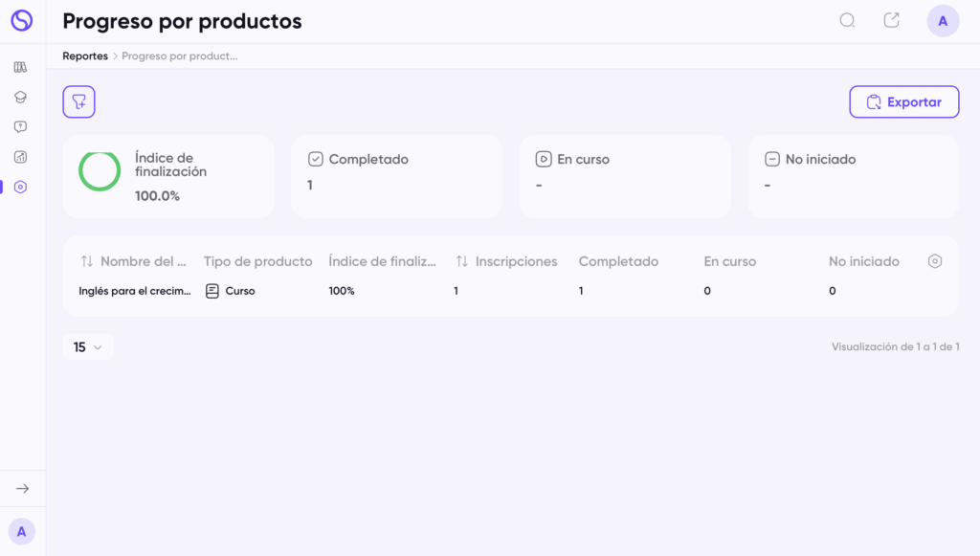The image size is (980, 556).
Task: Click the green completion progress ring
Action: [100, 171]
